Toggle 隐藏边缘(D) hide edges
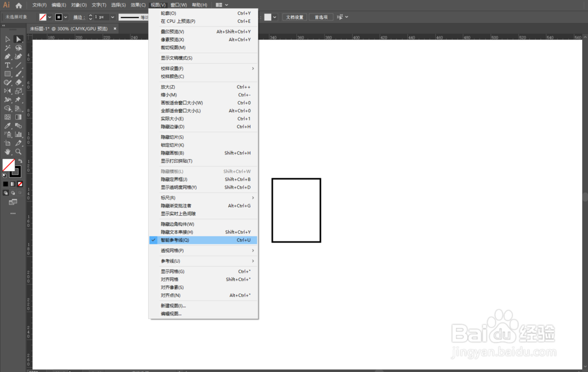588x372 pixels. (x=203, y=126)
